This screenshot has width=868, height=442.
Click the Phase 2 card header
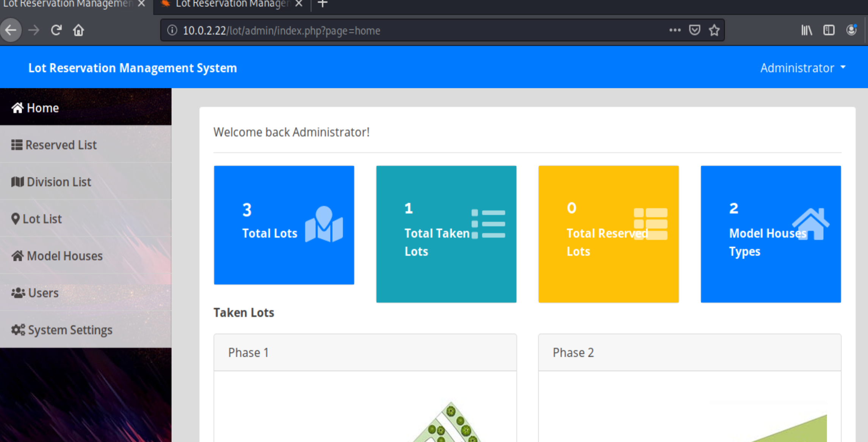coord(689,353)
